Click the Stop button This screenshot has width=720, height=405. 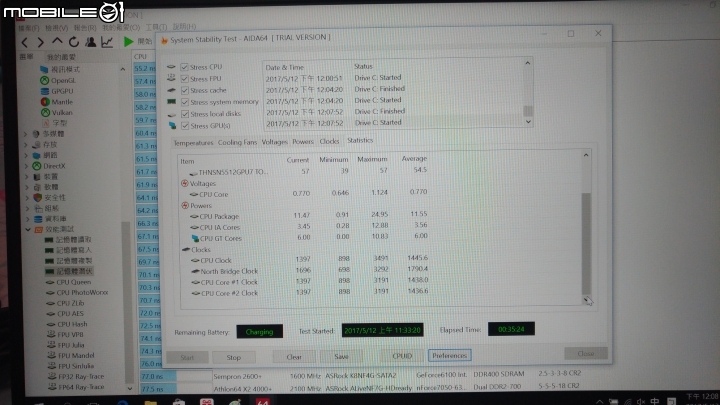233,357
